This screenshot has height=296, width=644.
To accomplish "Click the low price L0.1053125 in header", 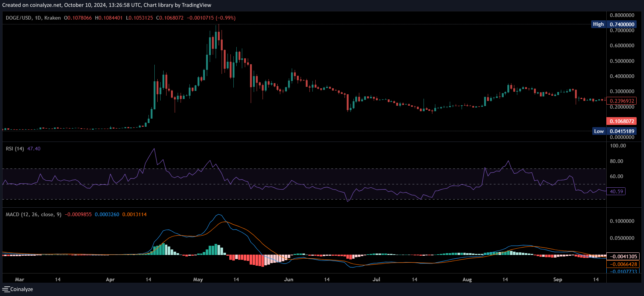I will pos(140,18).
